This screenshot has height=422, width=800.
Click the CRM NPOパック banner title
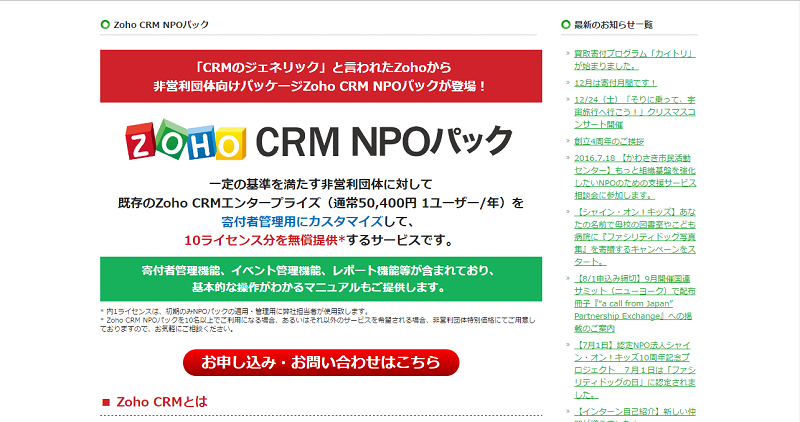(x=384, y=140)
